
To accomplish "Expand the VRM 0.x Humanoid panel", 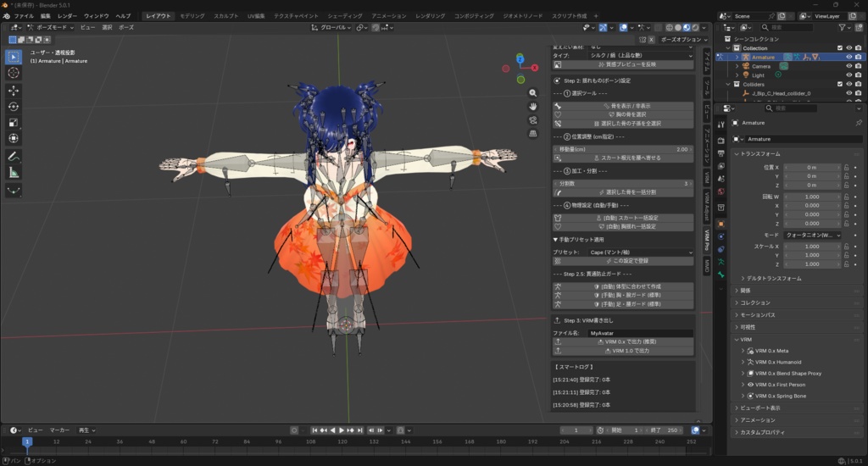I will [x=743, y=362].
